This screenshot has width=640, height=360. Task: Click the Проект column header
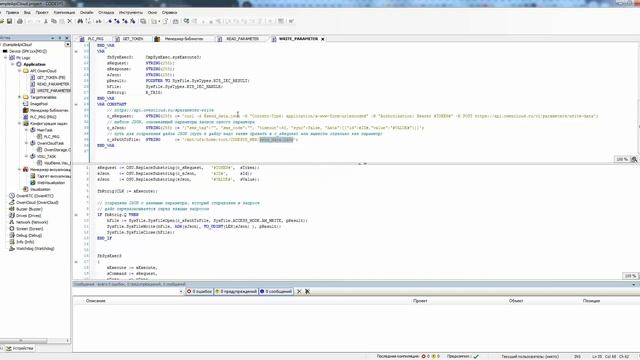(420, 301)
